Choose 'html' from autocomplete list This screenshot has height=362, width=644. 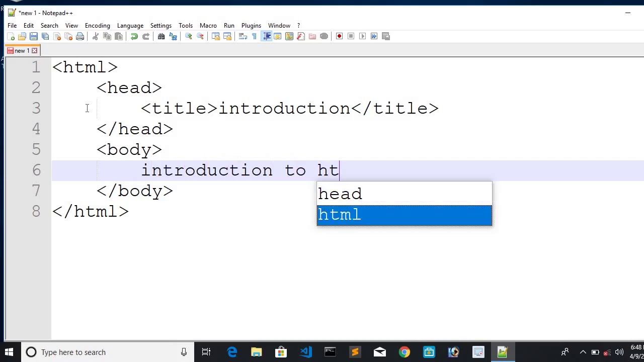pyautogui.click(x=405, y=215)
